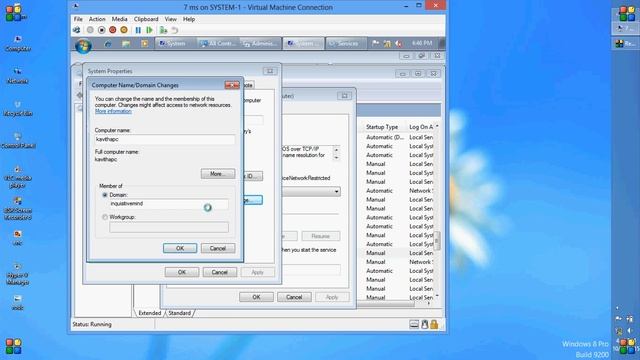
Task: Click mouse status icon in VM status bar
Action: click(424, 324)
